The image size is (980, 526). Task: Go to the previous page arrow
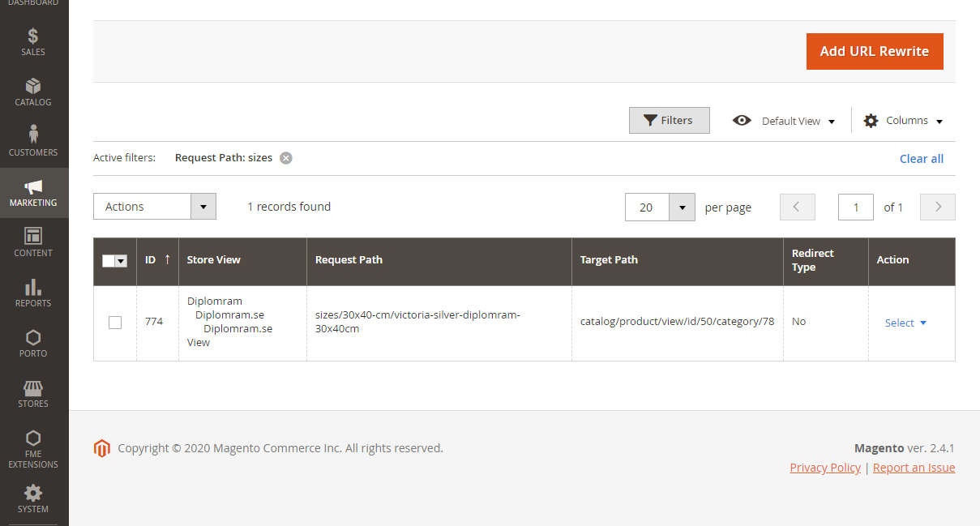click(x=798, y=207)
